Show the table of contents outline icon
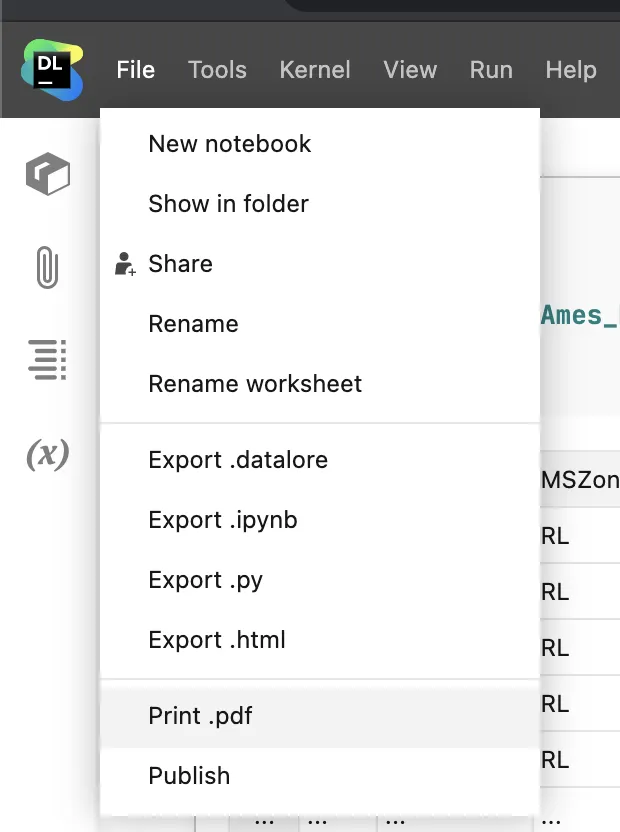 (x=47, y=360)
